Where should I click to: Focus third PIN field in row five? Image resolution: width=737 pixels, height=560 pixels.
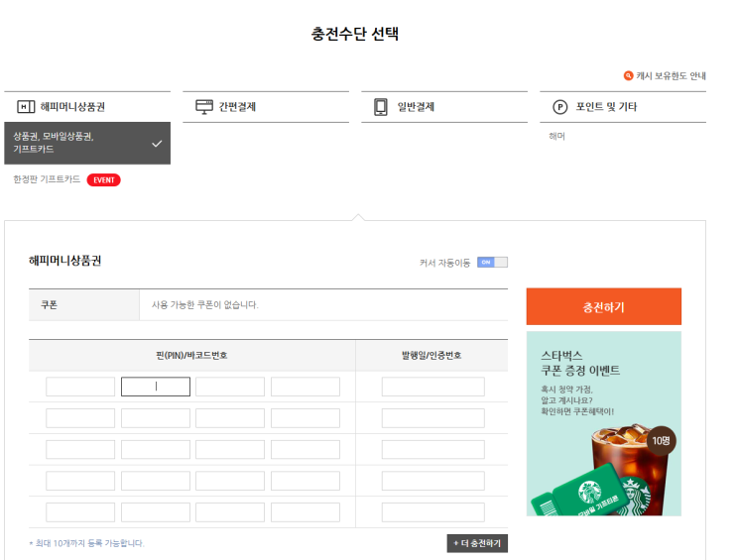click(230, 512)
